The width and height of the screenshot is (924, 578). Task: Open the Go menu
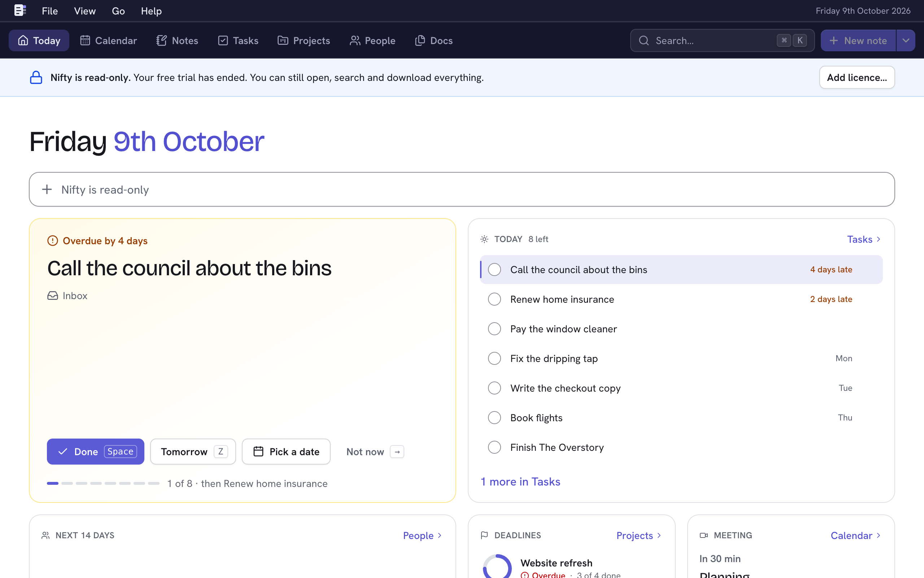click(118, 11)
